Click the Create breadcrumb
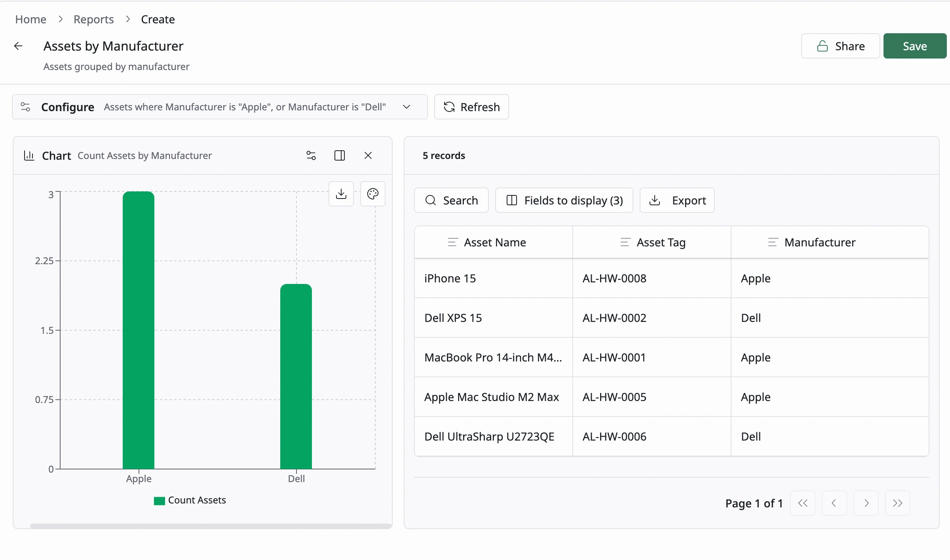This screenshot has height=560, width=950. 158,19
